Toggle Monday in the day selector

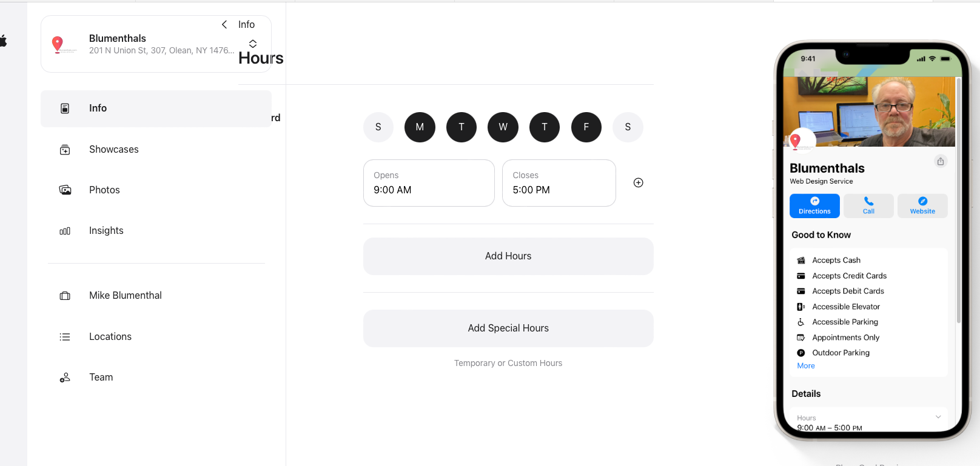click(x=420, y=127)
